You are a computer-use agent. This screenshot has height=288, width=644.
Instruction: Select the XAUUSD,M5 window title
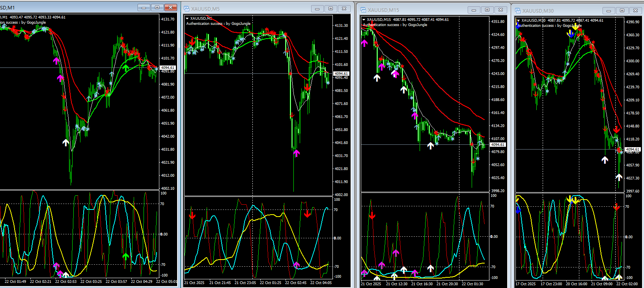click(x=205, y=9)
